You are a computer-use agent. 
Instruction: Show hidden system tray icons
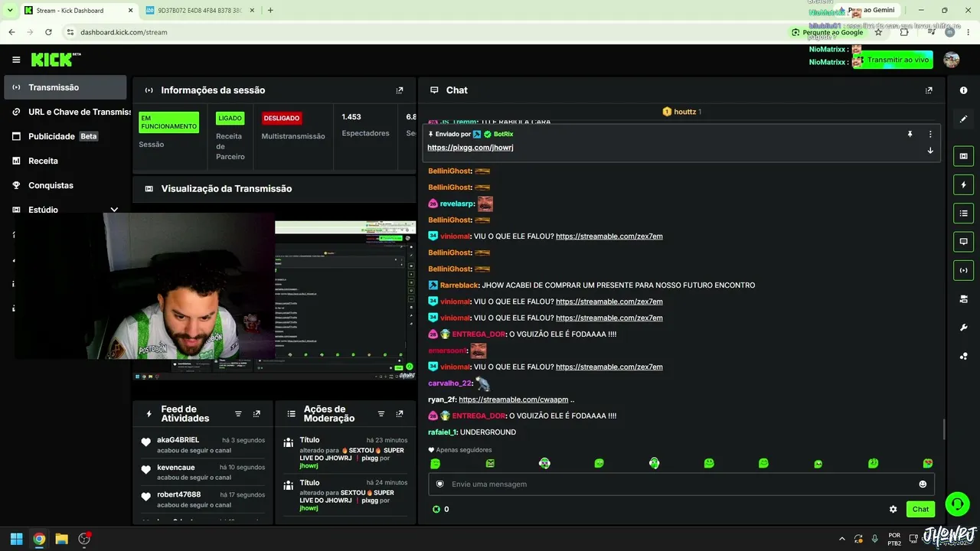point(842,539)
